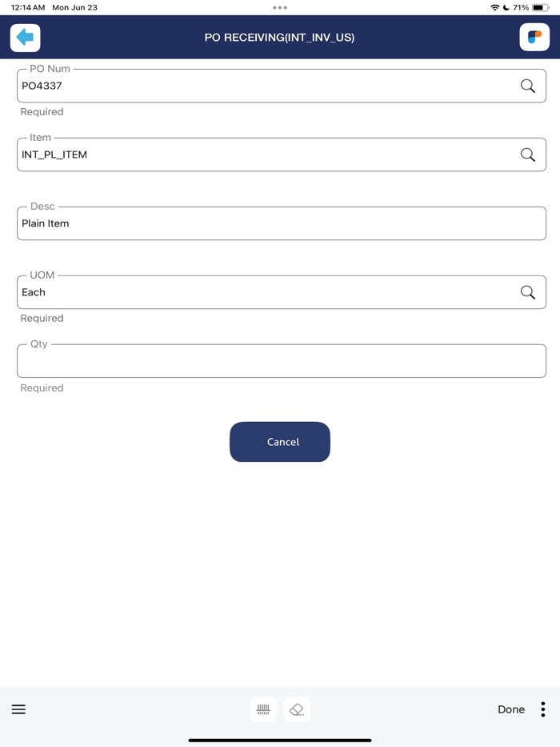Tap the clock showing 12:14 AM

21,7
